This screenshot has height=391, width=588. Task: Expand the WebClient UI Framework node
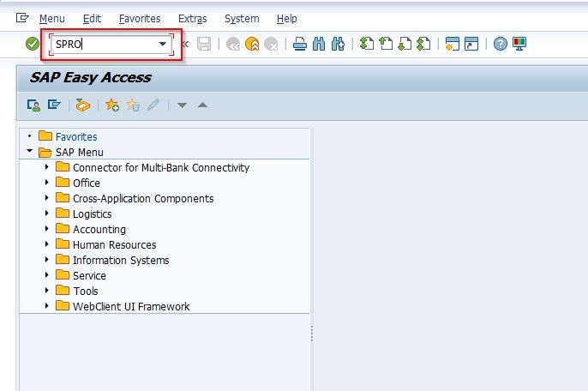point(46,305)
